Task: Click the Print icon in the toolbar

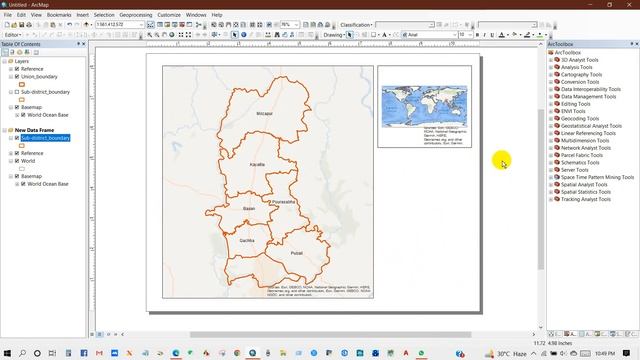Action: [29, 25]
